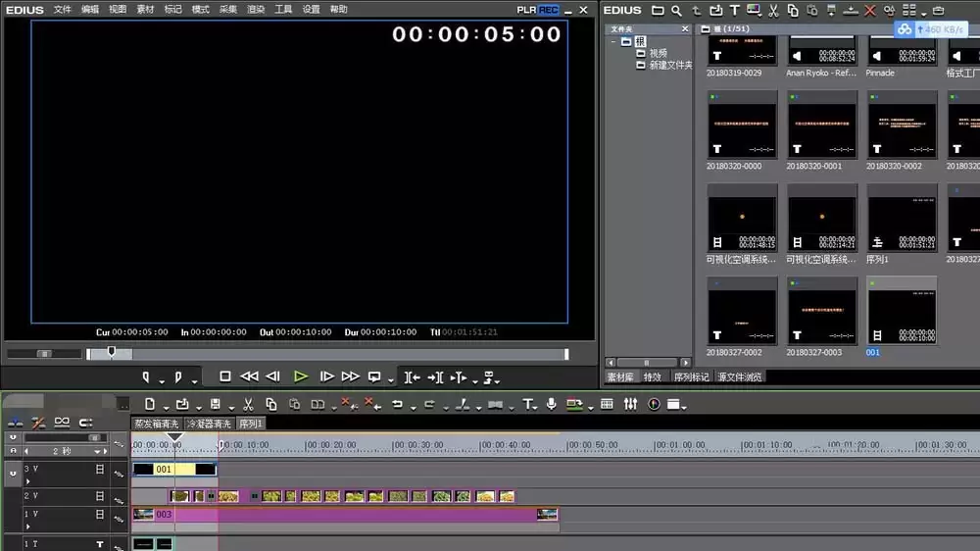This screenshot has width=980, height=551.
Task: Toggle the video mute on track 3 V
Action: [x=100, y=469]
